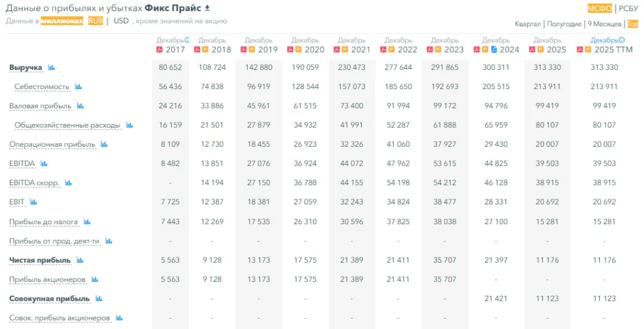Switch currency to USD

(x=121, y=21)
